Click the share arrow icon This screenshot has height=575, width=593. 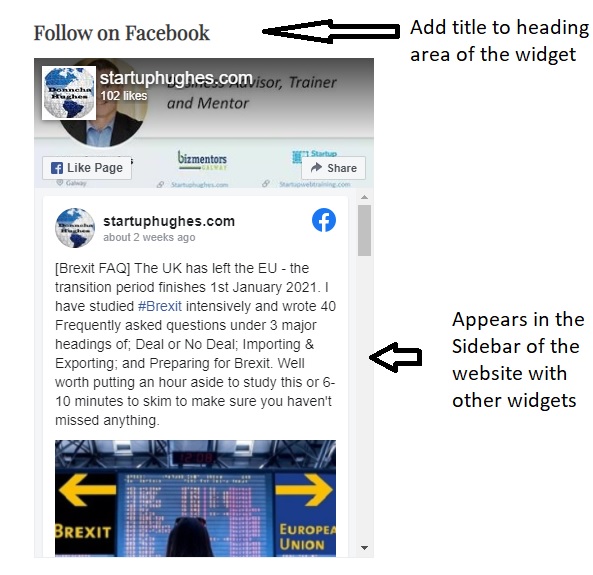click(x=316, y=167)
